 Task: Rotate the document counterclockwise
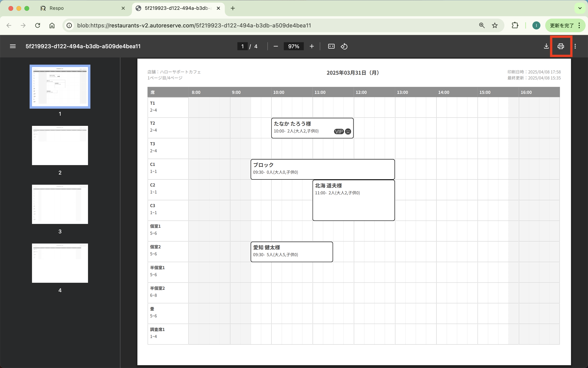[x=344, y=46]
